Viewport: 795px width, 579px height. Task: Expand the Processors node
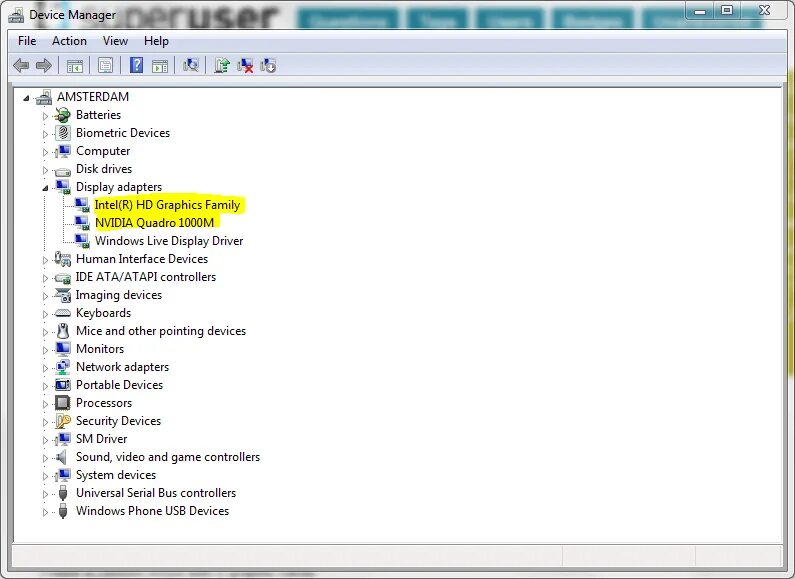coord(45,404)
